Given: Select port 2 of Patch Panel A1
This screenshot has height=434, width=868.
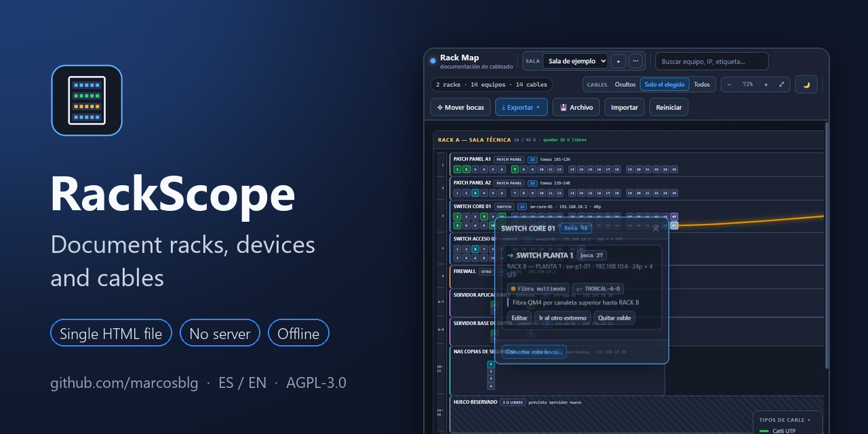Looking at the screenshot, I should 466,170.
